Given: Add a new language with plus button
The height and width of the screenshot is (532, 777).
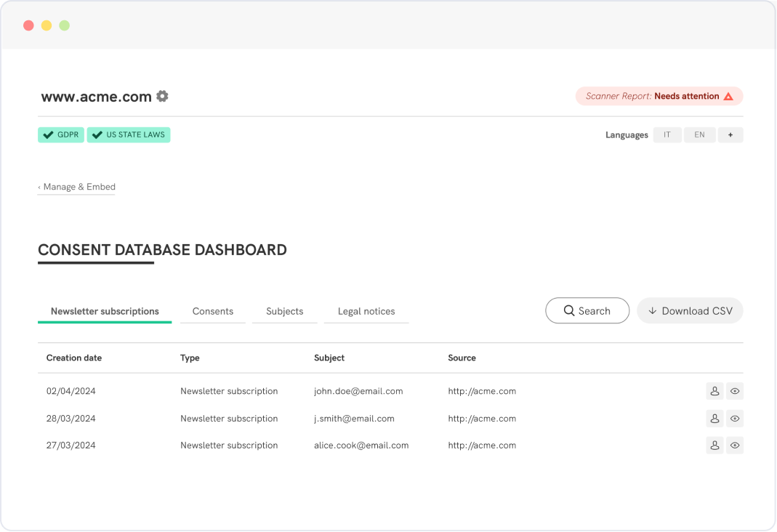Looking at the screenshot, I should tap(730, 134).
